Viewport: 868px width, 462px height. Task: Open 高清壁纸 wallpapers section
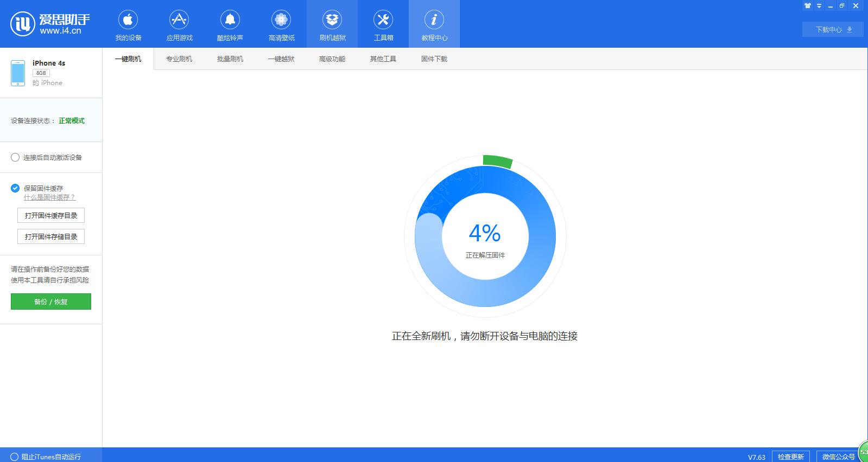281,25
